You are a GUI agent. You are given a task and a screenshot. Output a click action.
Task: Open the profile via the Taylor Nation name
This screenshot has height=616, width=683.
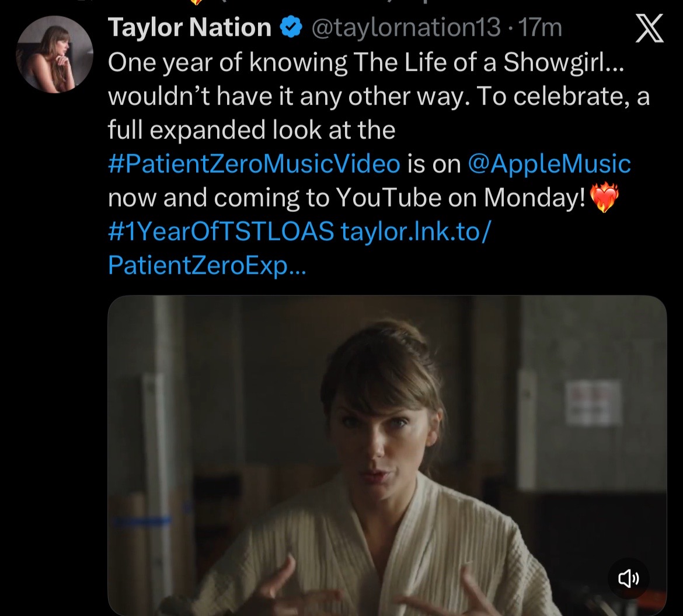[190, 27]
